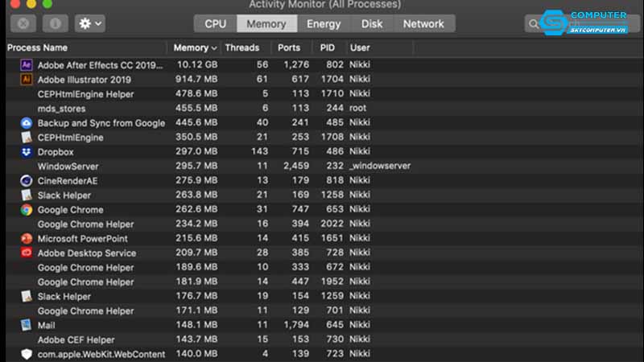Click the inspect process info button

(x=55, y=23)
